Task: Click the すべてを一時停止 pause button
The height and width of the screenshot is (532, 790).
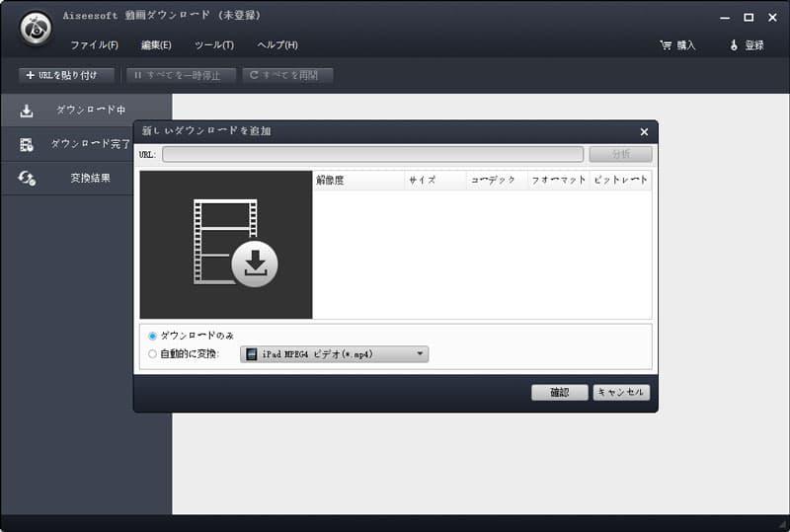Action: (x=182, y=75)
